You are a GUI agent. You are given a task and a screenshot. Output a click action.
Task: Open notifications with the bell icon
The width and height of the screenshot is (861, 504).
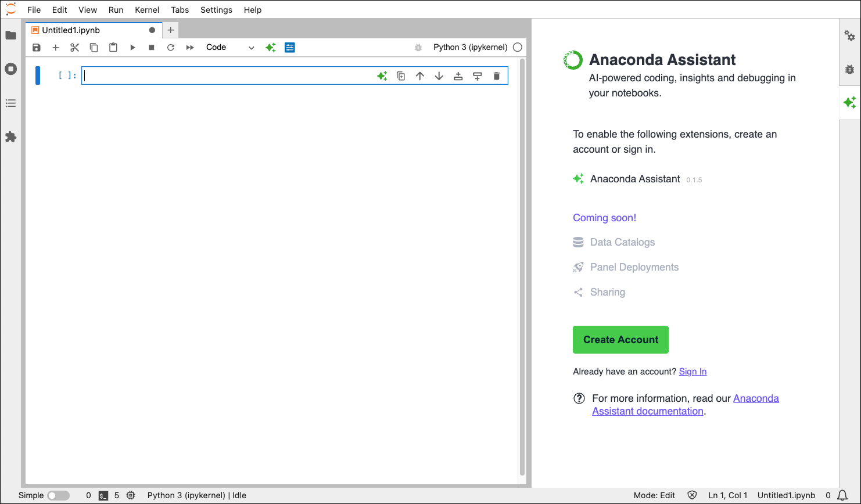tap(842, 495)
